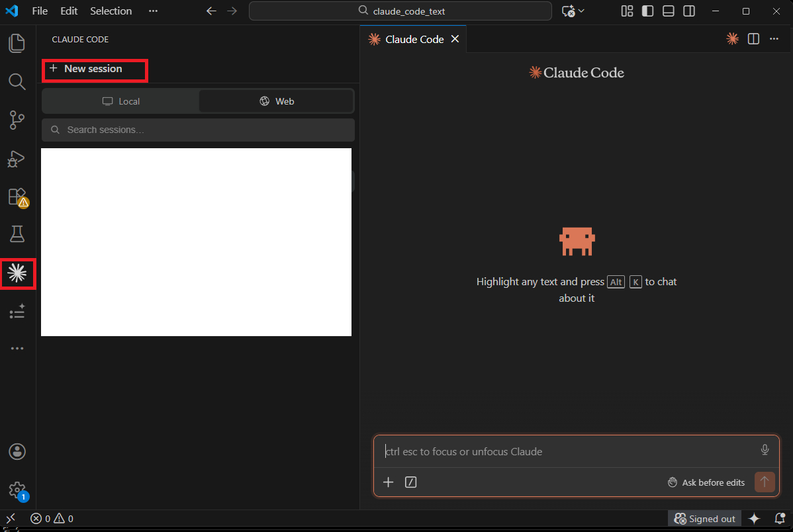Screen dimensions: 793x532
Task: Open Customize Layout icon
Action: click(x=627, y=11)
